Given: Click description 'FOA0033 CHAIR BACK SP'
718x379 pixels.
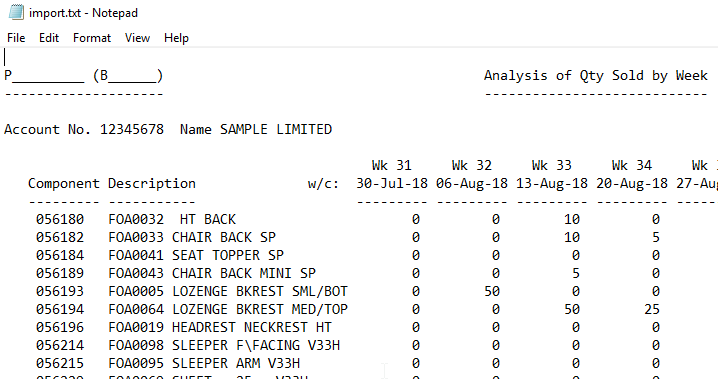Looking at the screenshot, I should 192,238.
